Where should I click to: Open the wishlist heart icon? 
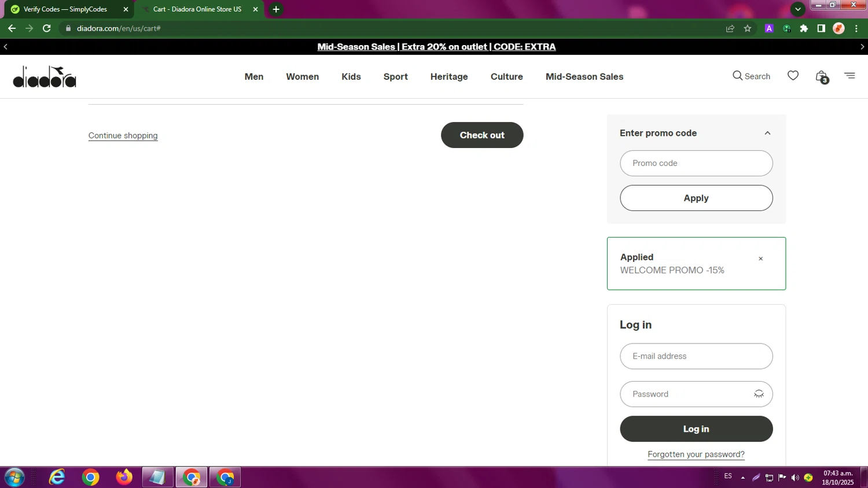pos(793,76)
